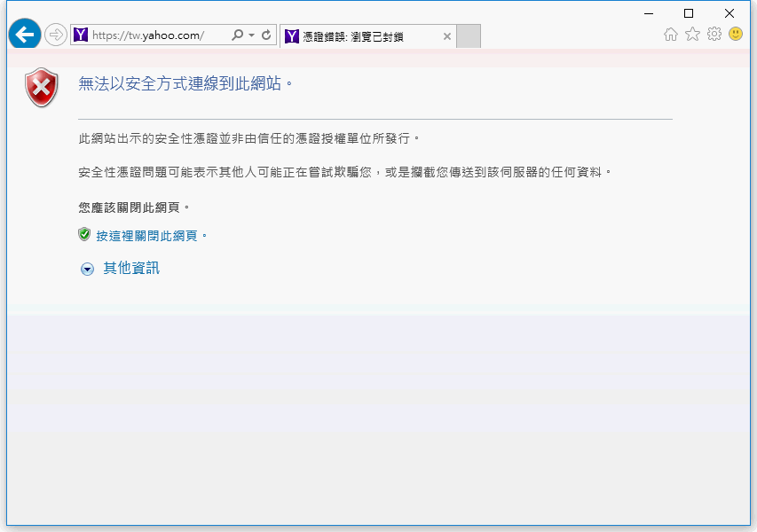
Task: Click the Yahoo favicon in the address bar
Action: click(x=81, y=35)
